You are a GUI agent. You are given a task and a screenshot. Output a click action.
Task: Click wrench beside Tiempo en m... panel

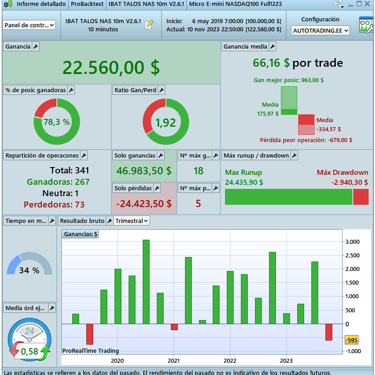(x=52, y=221)
